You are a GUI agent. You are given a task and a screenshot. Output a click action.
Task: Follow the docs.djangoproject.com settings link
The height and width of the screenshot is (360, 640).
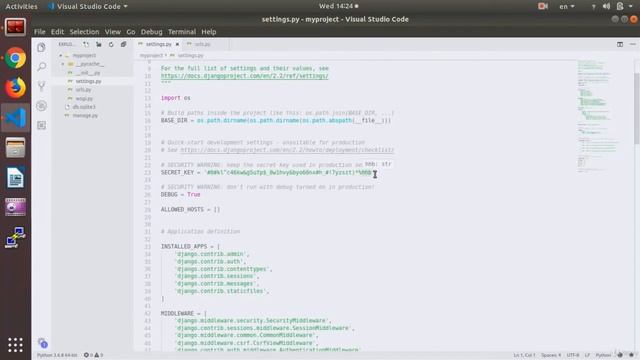[x=244, y=76]
